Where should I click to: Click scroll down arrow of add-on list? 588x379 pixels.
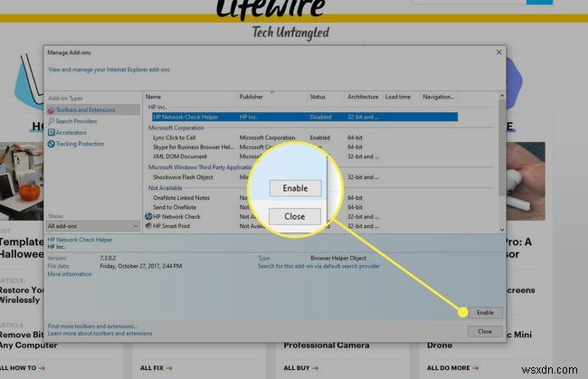502,230
